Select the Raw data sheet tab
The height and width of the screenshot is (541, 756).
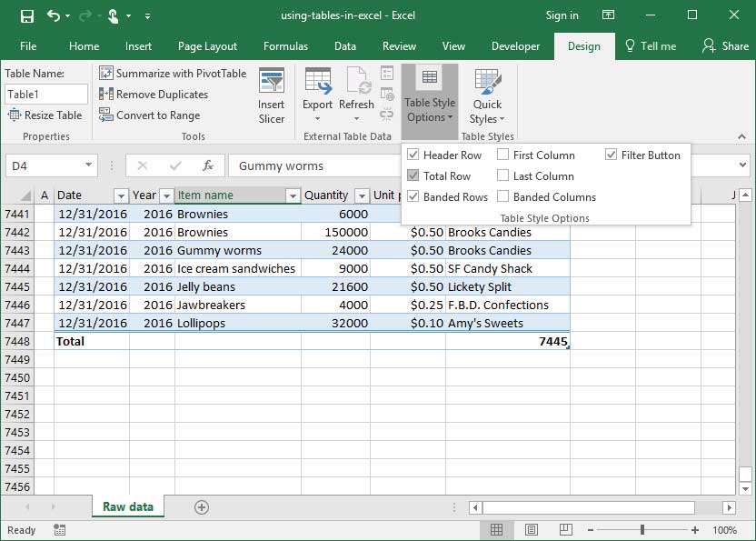(127, 507)
